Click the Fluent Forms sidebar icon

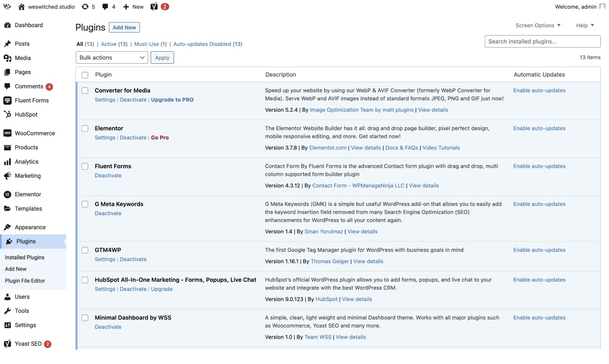7,100
